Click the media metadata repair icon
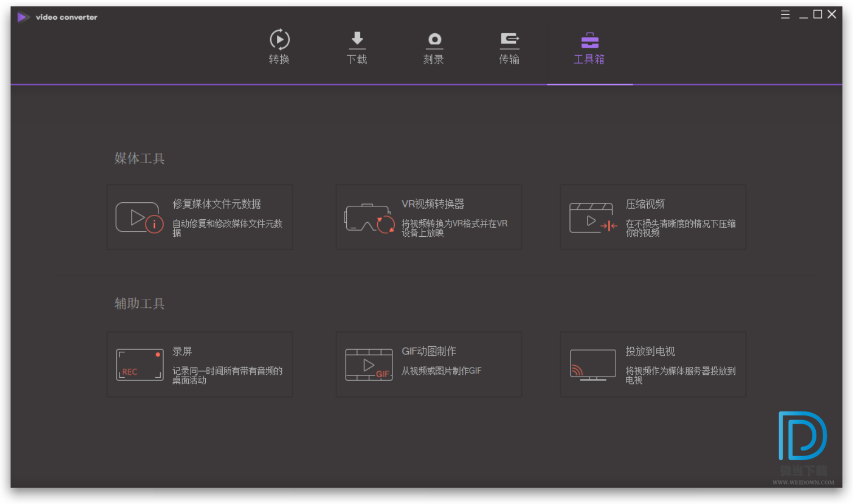This screenshot has width=853, height=504. (x=139, y=218)
